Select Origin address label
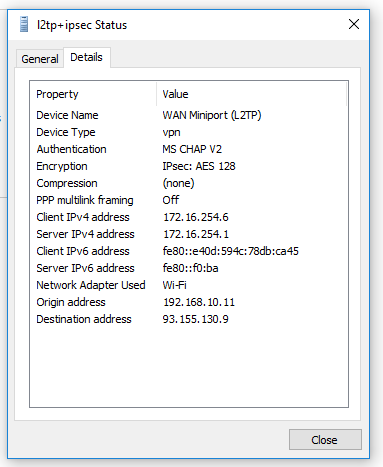This screenshot has width=383, height=467. pos(71,302)
